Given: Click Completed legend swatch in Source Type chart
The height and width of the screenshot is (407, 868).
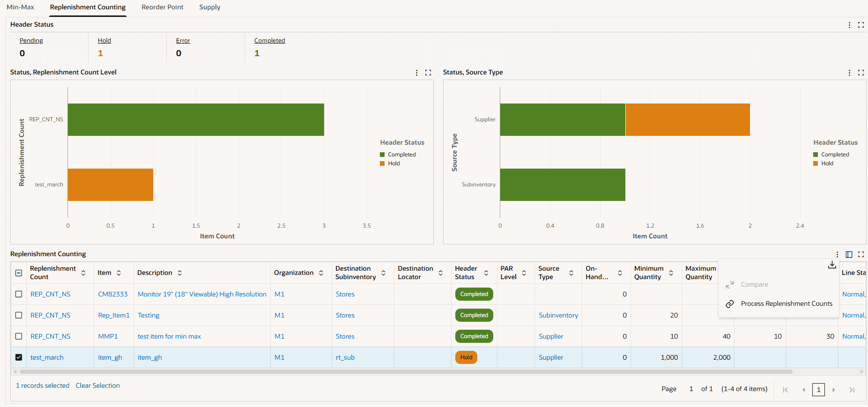Looking at the screenshot, I should click(x=816, y=155).
